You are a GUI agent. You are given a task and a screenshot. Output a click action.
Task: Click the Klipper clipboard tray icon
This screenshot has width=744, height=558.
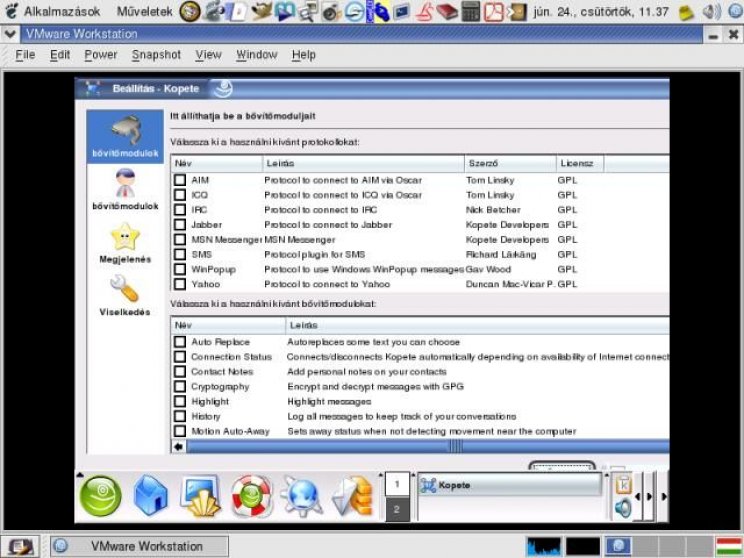(x=623, y=484)
